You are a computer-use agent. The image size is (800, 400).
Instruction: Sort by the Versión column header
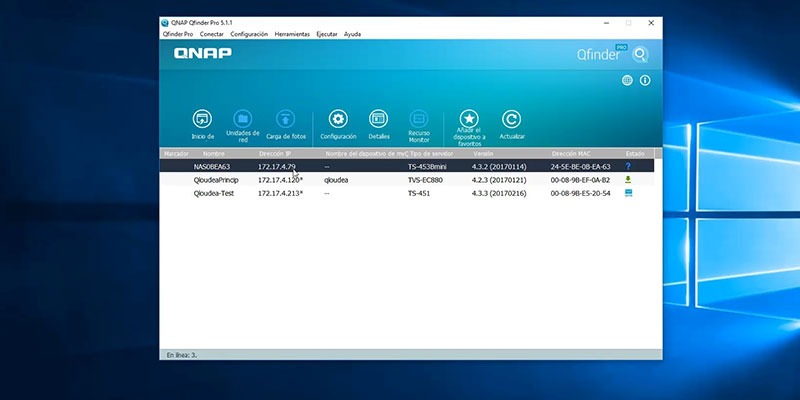pyautogui.click(x=483, y=154)
